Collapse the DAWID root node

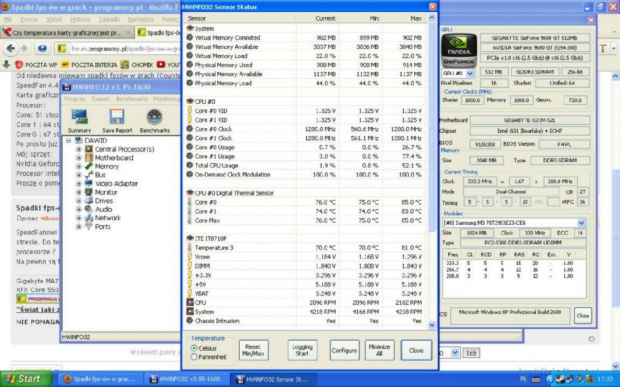68,140
